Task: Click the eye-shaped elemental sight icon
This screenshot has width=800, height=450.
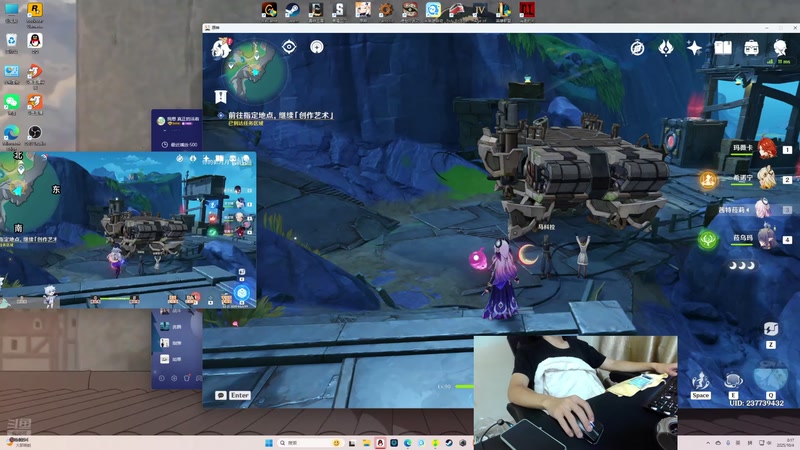Action: (289, 47)
